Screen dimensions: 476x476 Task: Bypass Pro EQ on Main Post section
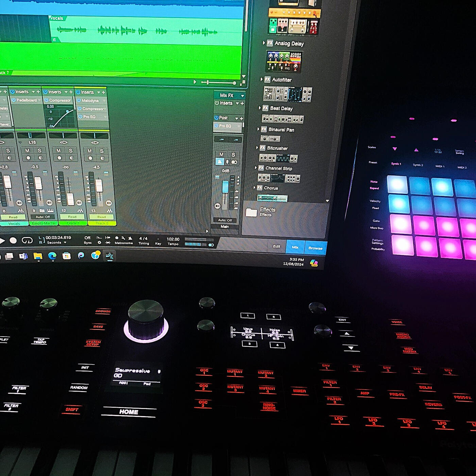click(x=216, y=125)
